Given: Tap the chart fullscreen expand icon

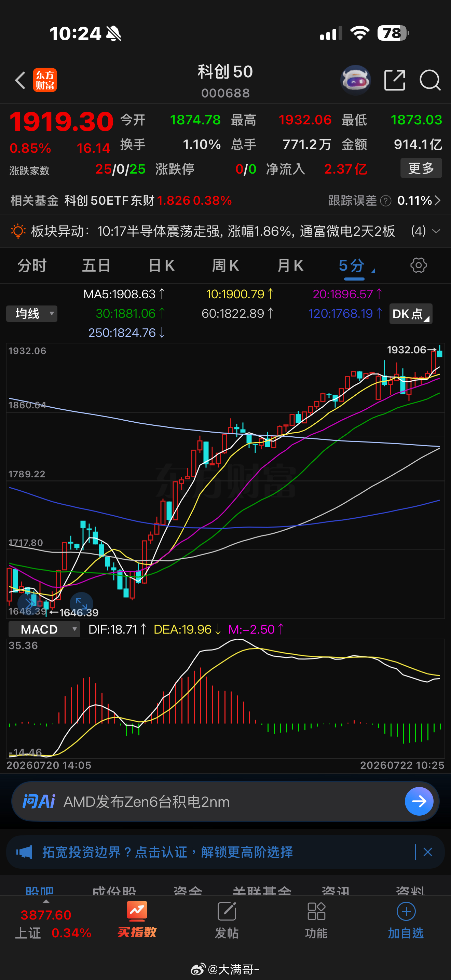Looking at the screenshot, I should pos(81,603).
